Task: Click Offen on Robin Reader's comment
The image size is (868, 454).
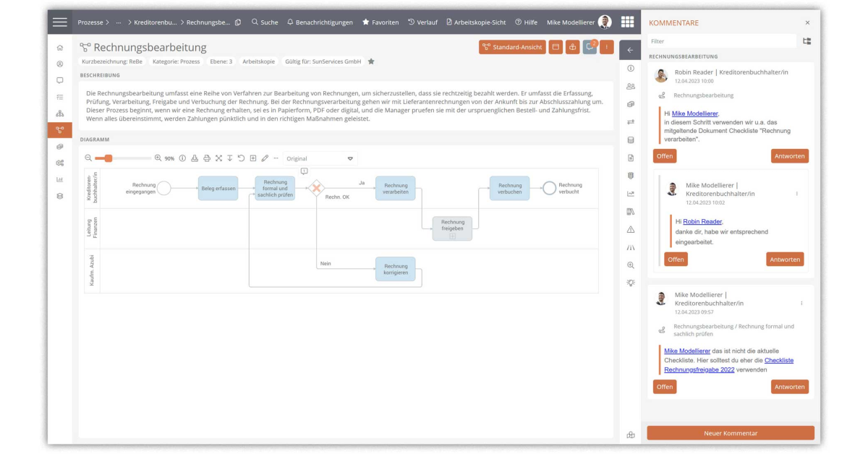Action: point(665,156)
